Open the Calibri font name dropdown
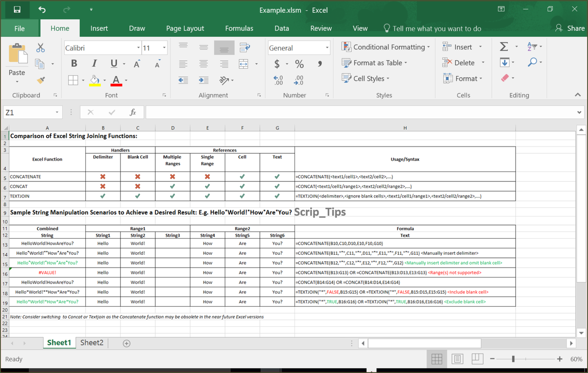588x373 pixels. (x=138, y=48)
